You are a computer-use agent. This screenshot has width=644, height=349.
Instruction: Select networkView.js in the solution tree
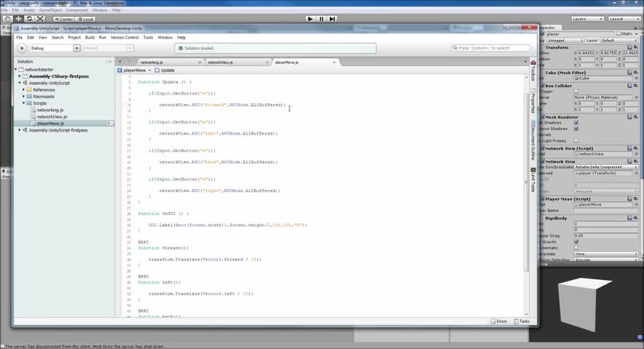[52, 117]
